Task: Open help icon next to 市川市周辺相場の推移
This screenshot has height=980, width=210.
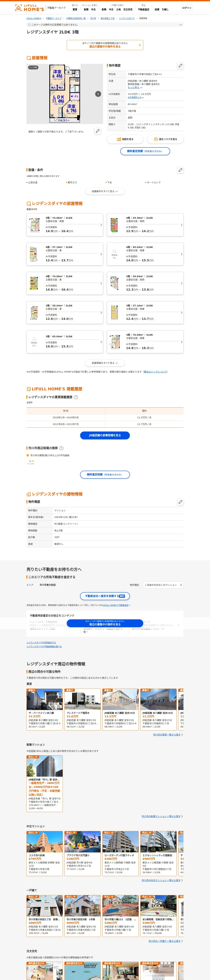Action: tap(61, 448)
